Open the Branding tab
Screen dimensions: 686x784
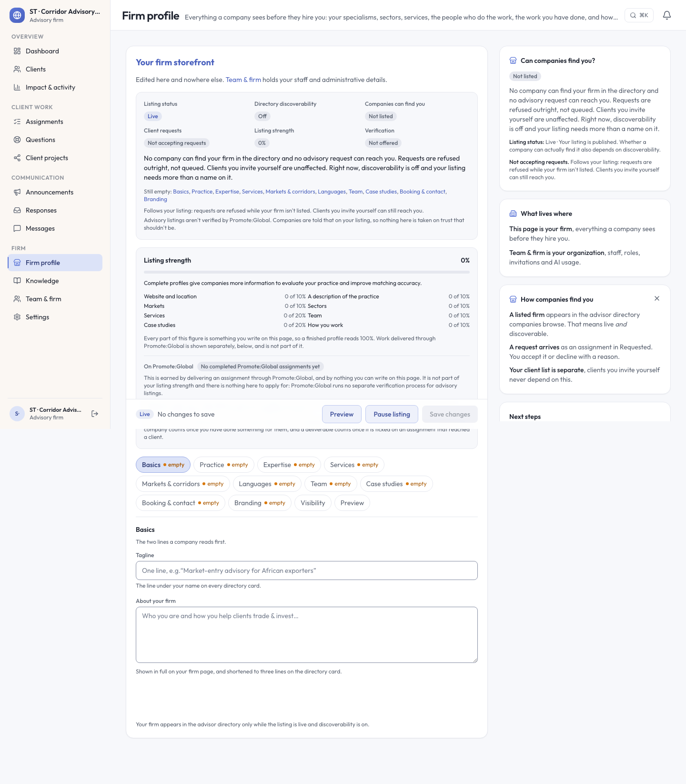260,503
